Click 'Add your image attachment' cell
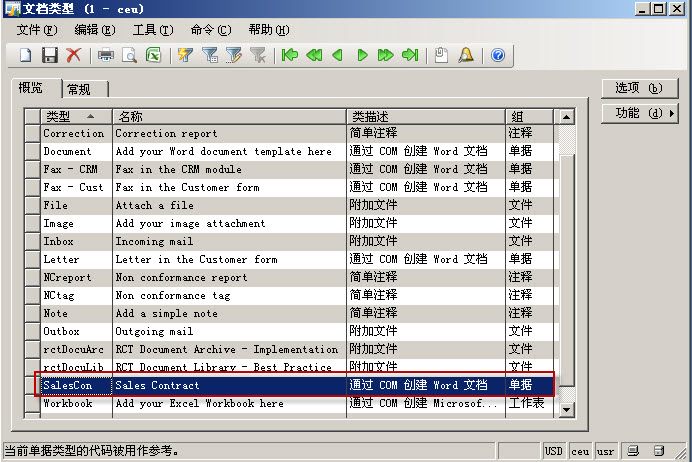 (229, 224)
